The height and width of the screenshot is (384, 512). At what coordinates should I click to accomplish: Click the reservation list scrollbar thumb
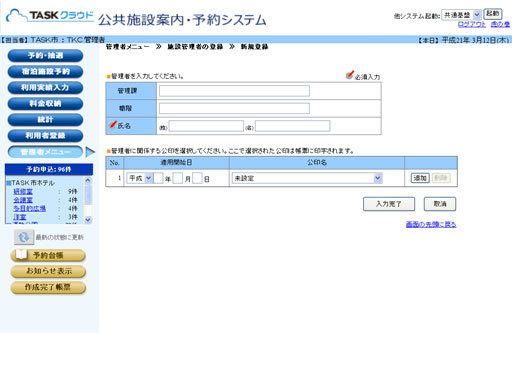click(x=88, y=195)
